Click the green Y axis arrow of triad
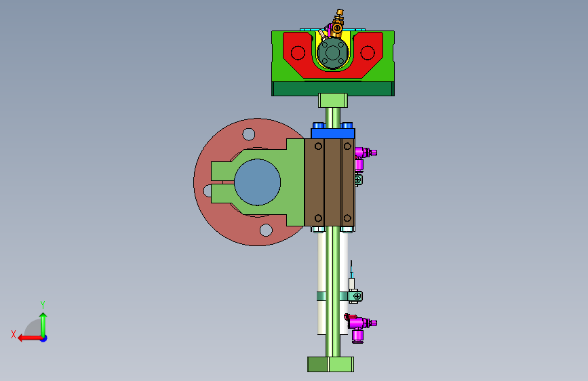The image size is (588, 381). coord(43,325)
